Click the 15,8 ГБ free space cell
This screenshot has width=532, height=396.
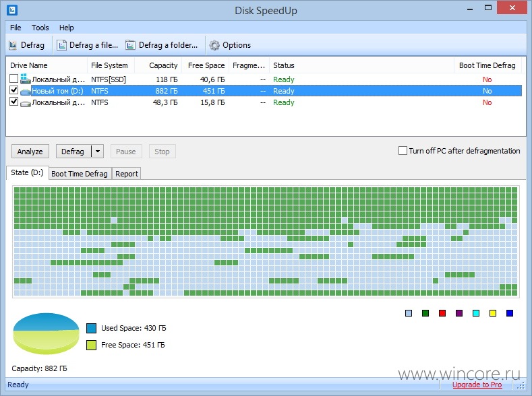tap(212, 102)
